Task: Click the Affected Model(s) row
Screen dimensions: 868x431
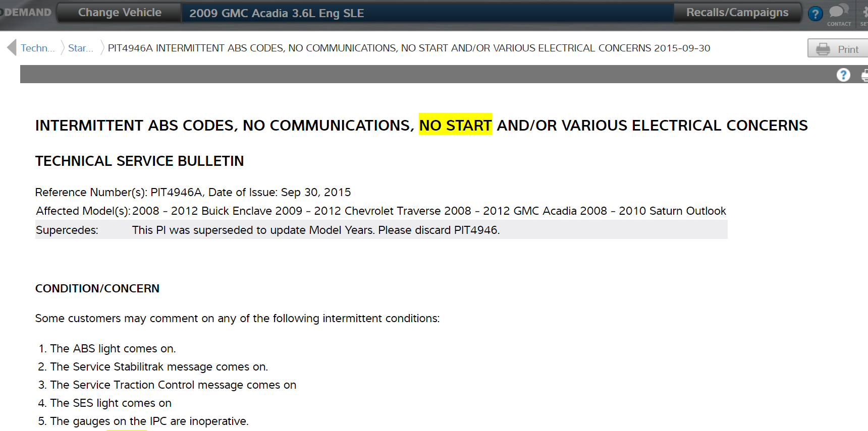Action: point(381,211)
